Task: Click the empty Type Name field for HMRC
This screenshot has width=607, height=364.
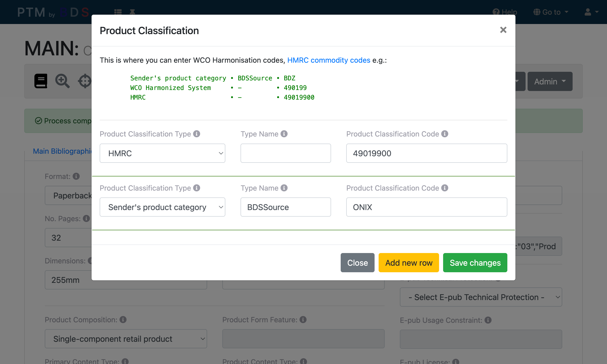Action: 286,153
